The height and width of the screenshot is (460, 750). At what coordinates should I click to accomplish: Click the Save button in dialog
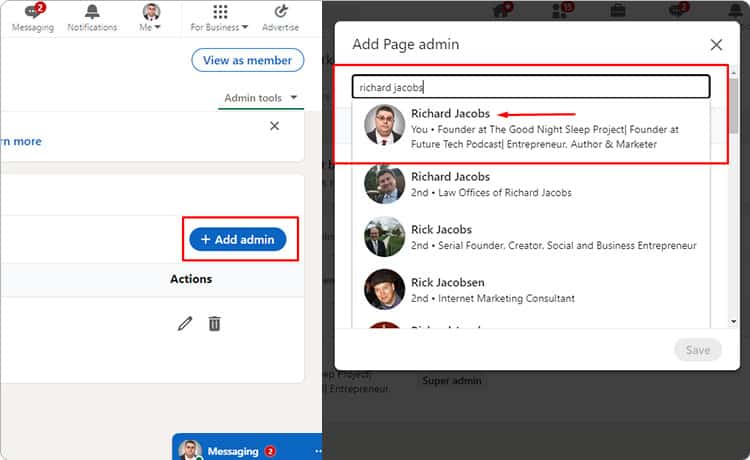698,350
